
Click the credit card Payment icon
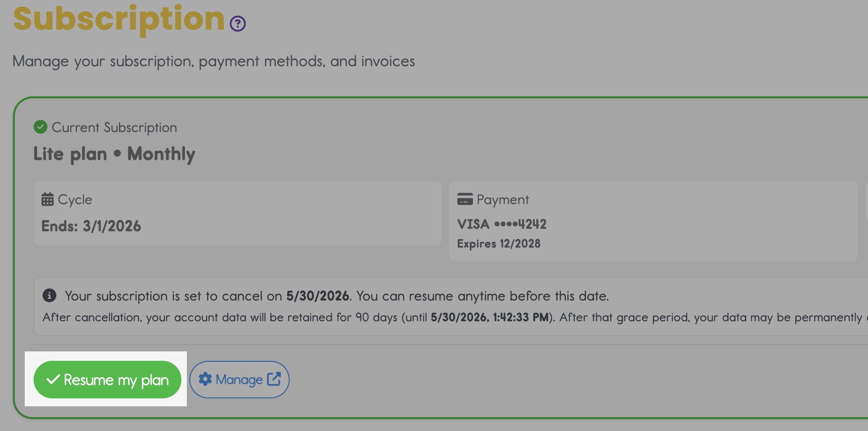pos(465,199)
